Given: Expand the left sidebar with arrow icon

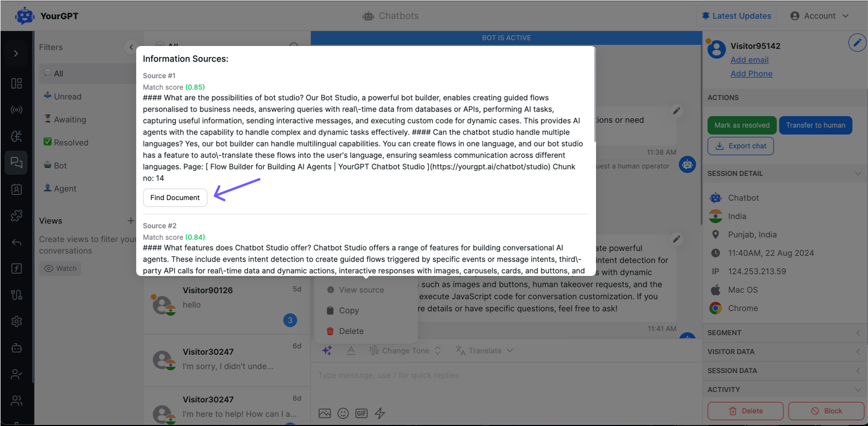Looking at the screenshot, I should pyautogui.click(x=16, y=53).
